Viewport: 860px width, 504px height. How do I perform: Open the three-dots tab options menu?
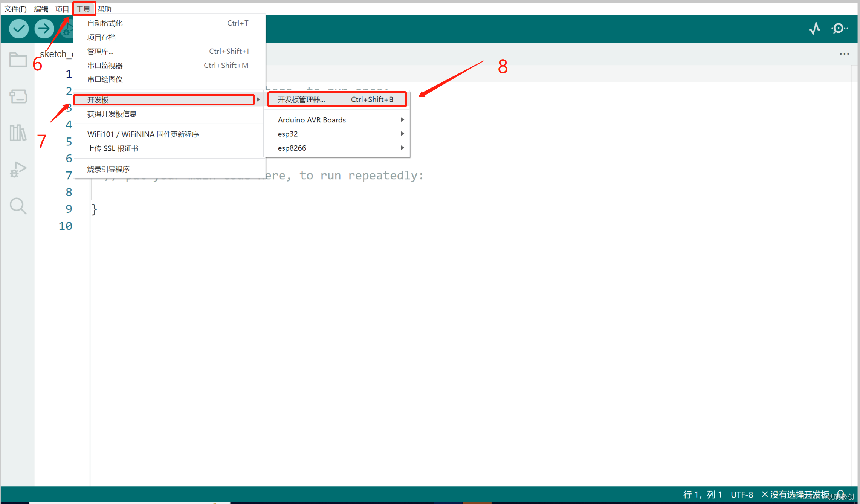844,54
